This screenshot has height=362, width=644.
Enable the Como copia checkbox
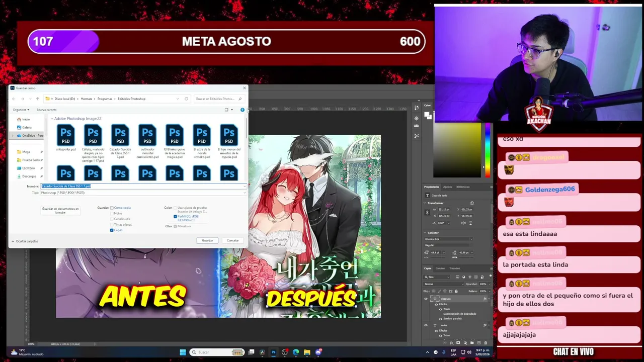click(x=112, y=208)
